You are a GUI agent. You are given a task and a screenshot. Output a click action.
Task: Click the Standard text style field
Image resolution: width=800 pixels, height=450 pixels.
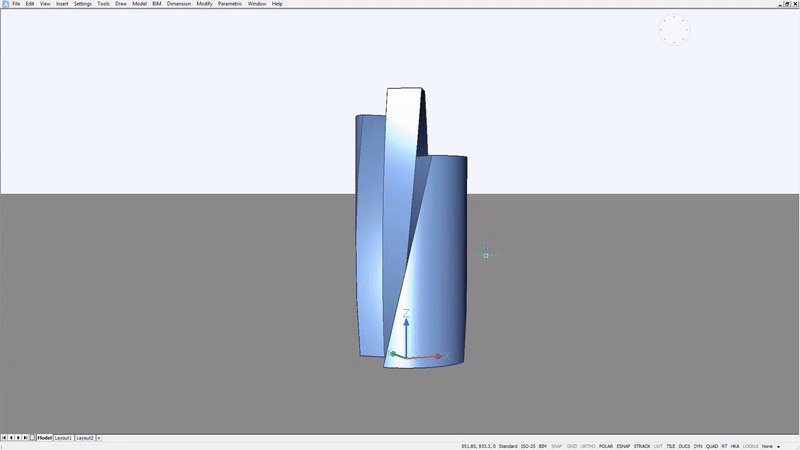click(x=508, y=446)
